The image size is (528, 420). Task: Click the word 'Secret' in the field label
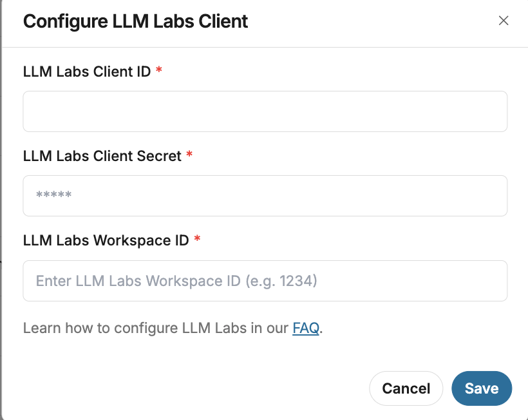[160, 156]
